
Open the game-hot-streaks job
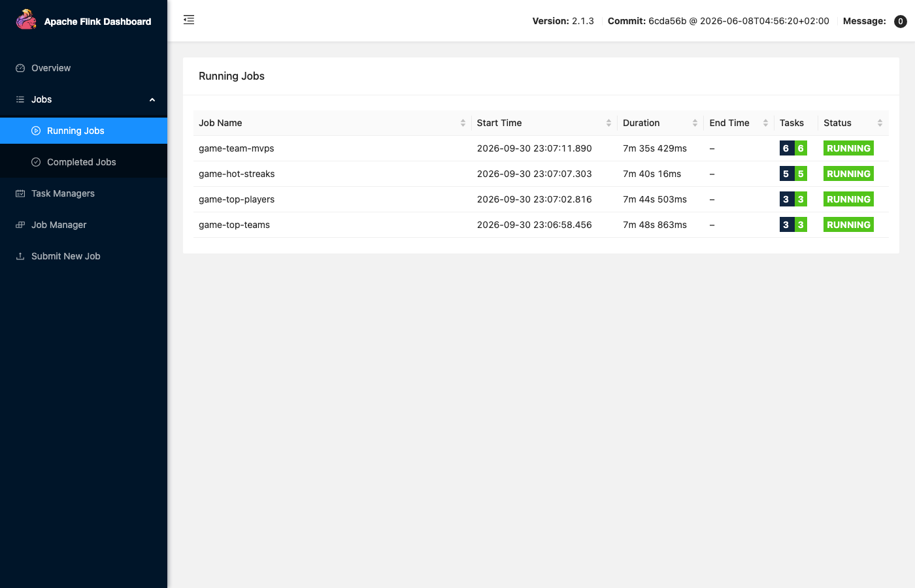237,174
